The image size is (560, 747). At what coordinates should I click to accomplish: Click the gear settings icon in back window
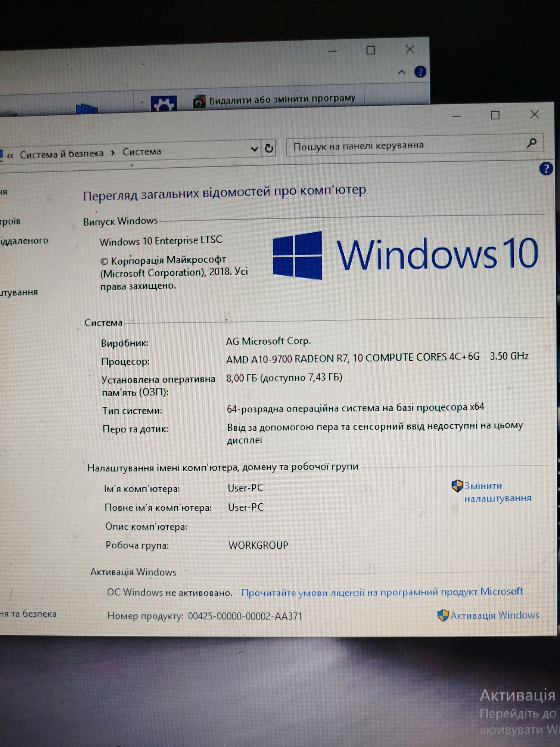coord(164,103)
